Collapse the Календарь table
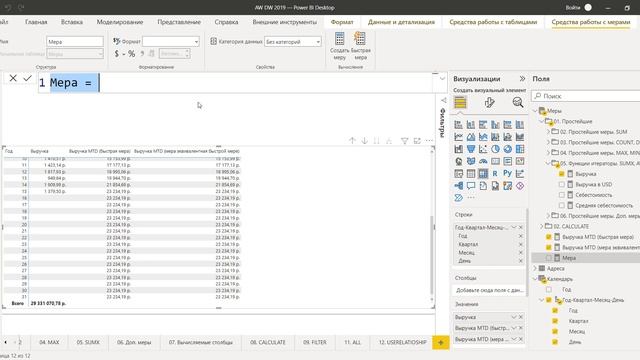The width and height of the screenshot is (640, 360). point(535,279)
